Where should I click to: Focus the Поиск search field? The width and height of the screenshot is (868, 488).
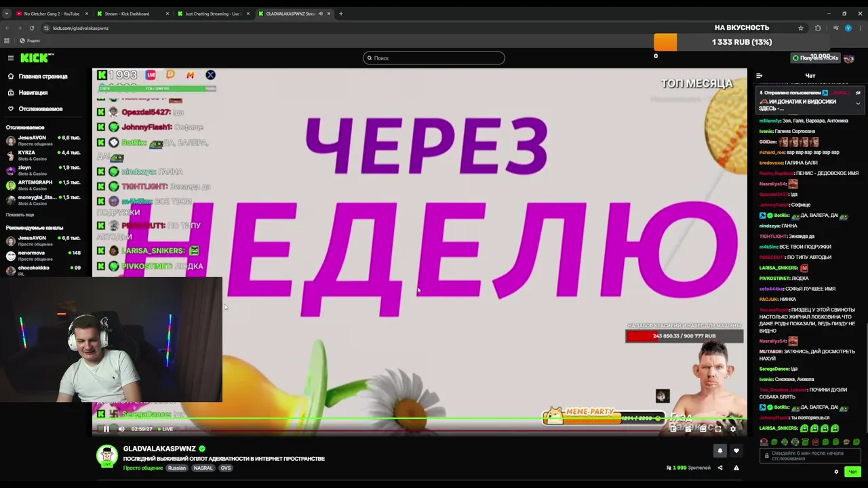click(434, 58)
